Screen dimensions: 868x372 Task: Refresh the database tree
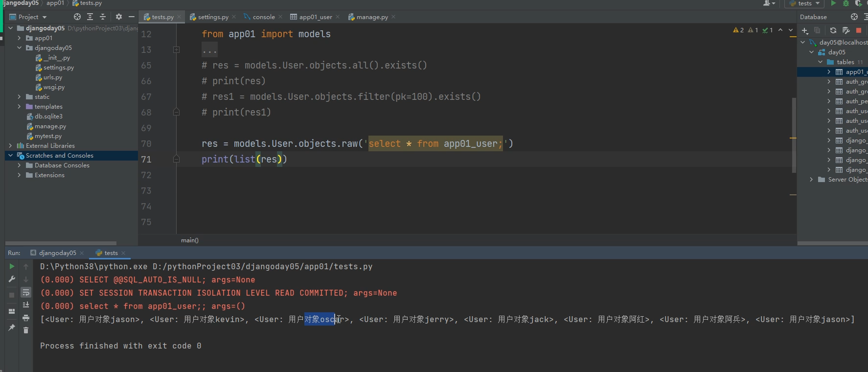pyautogui.click(x=833, y=30)
